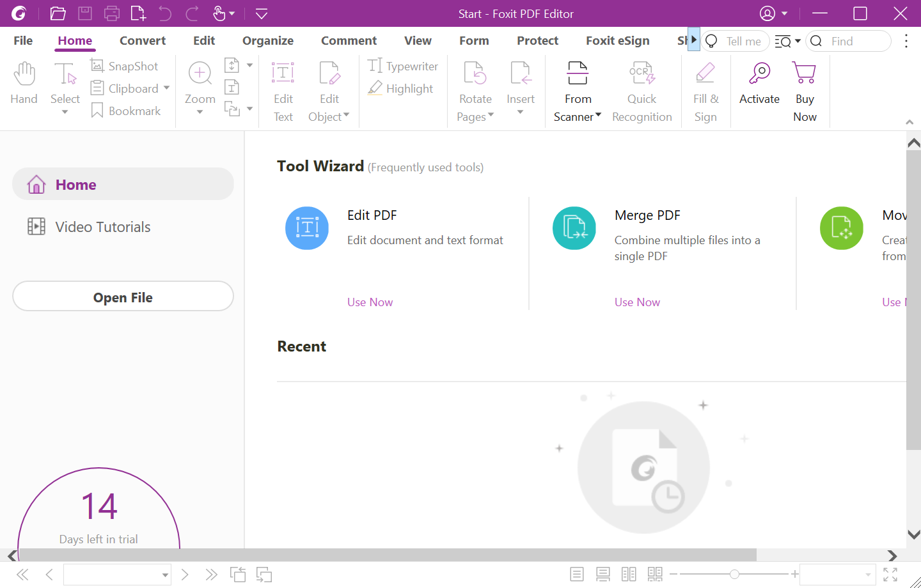The height and width of the screenshot is (588, 921).
Task: Click the zoom in plus button
Action: point(794,574)
